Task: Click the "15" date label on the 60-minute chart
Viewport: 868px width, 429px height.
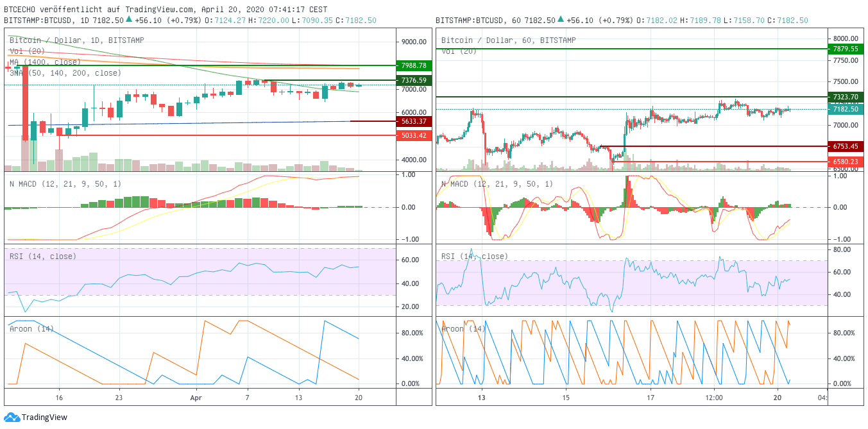Action: tap(566, 397)
